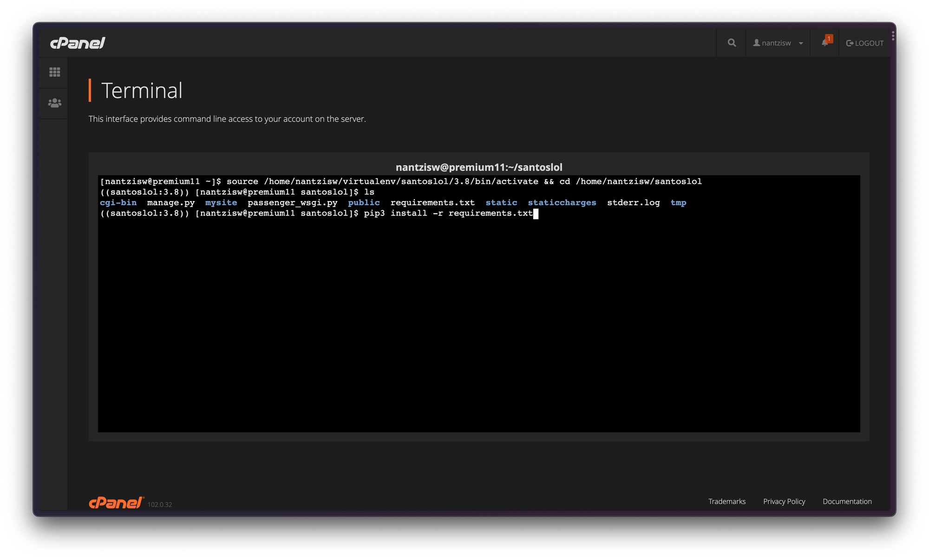Viewport: 929px width, 560px height.
Task: Open the search magnifier icon
Action: (x=732, y=43)
